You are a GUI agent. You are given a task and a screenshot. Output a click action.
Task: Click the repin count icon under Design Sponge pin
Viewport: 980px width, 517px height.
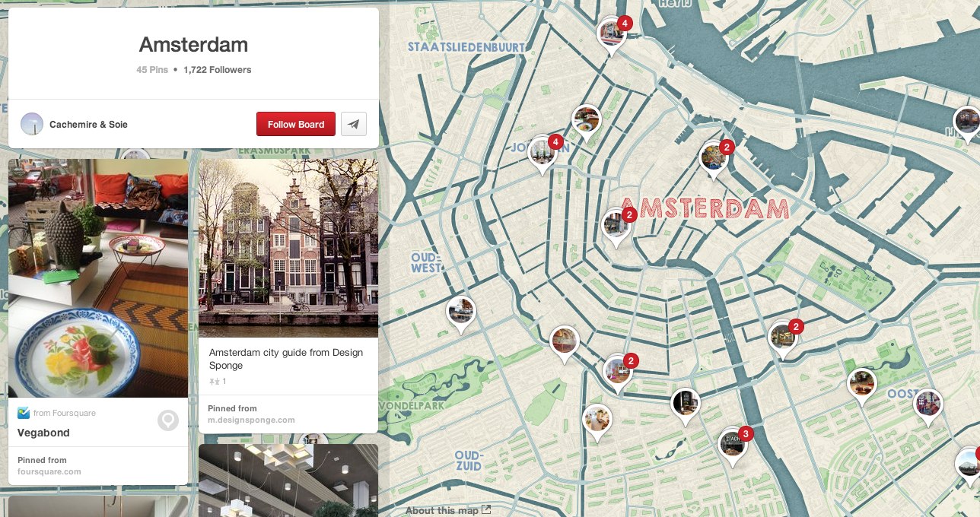point(213,381)
